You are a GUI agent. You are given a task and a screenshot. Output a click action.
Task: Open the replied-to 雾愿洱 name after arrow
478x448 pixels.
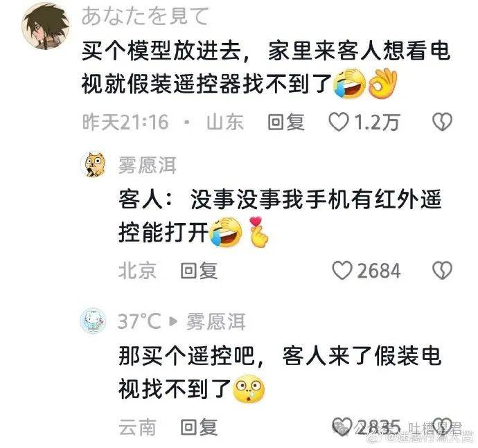pos(216,321)
